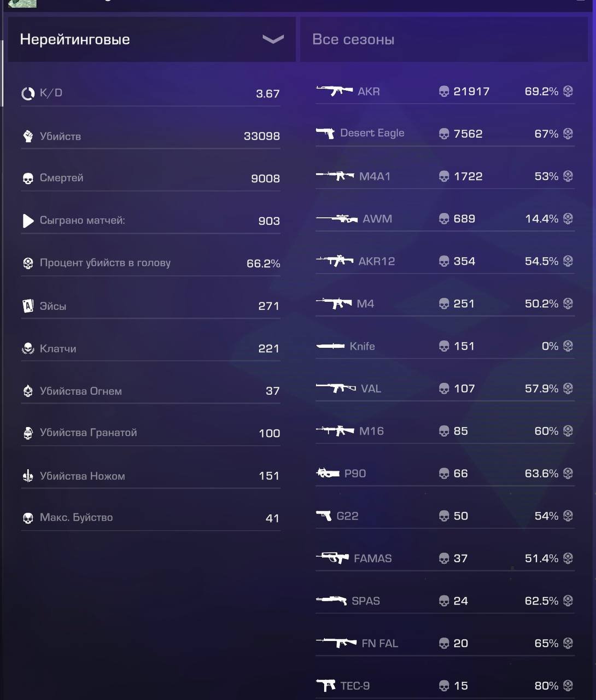
Task: Click the P90 submachine gun icon
Action: click(x=328, y=473)
